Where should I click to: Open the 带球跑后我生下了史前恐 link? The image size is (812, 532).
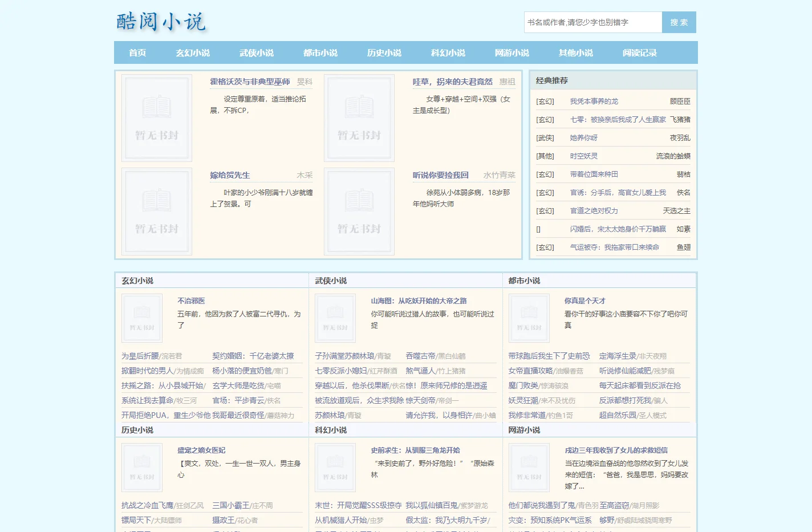(x=549, y=356)
